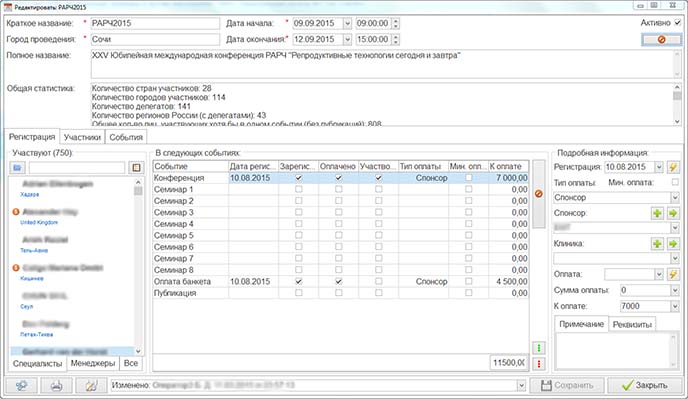Toggle the Активно checkbox

[x=677, y=23]
